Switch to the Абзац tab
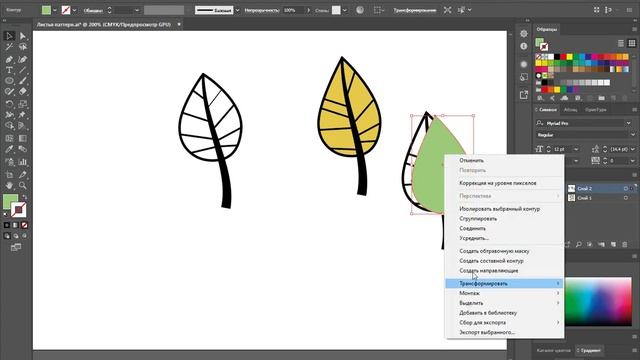 pyautogui.click(x=570, y=109)
